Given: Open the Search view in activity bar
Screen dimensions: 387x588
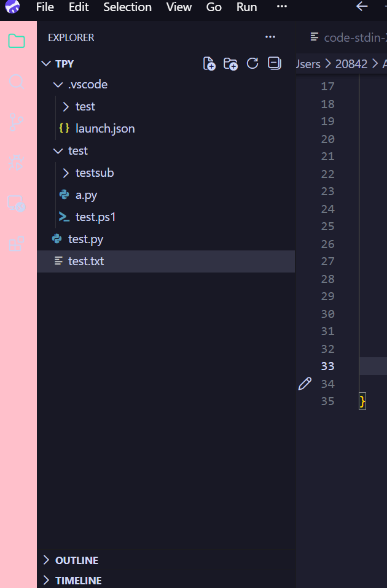Looking at the screenshot, I should pos(17,82).
